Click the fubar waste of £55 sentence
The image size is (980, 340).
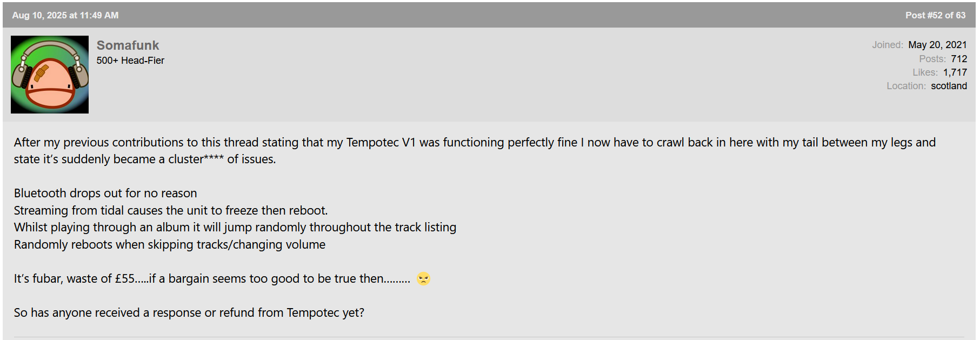pos(212,279)
